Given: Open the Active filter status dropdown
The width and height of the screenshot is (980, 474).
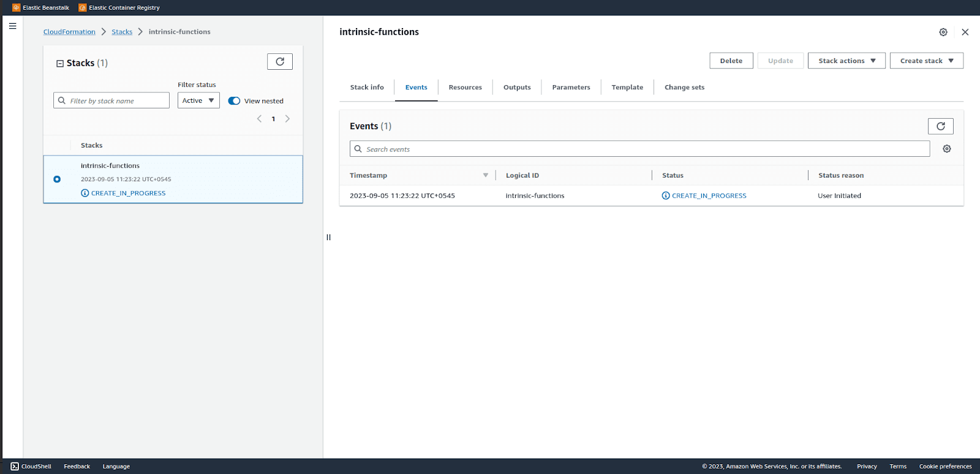Looking at the screenshot, I should point(198,100).
